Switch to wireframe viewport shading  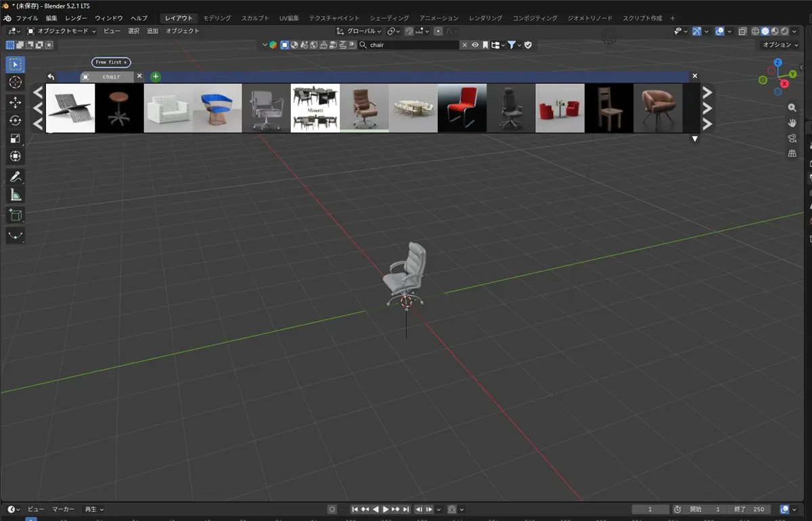coord(756,31)
